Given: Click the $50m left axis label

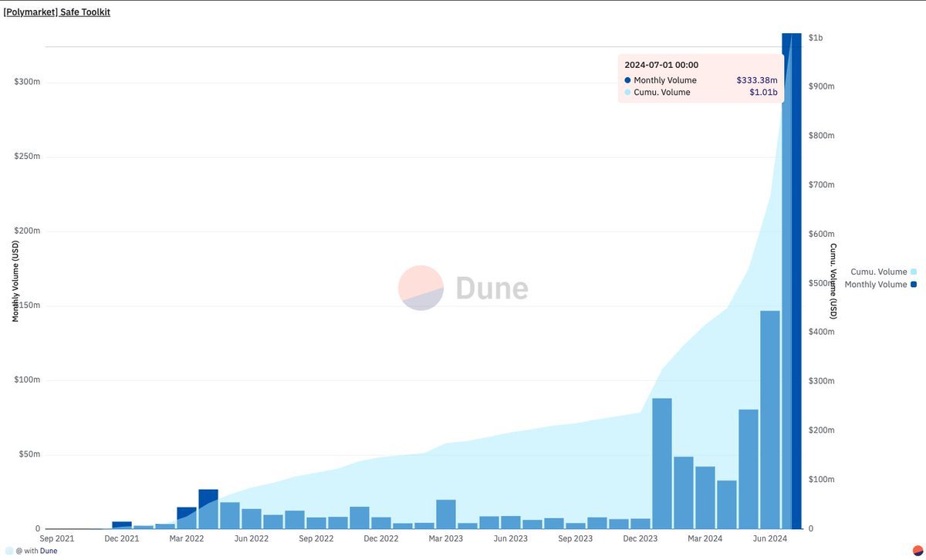Looking at the screenshot, I should click(29, 454).
